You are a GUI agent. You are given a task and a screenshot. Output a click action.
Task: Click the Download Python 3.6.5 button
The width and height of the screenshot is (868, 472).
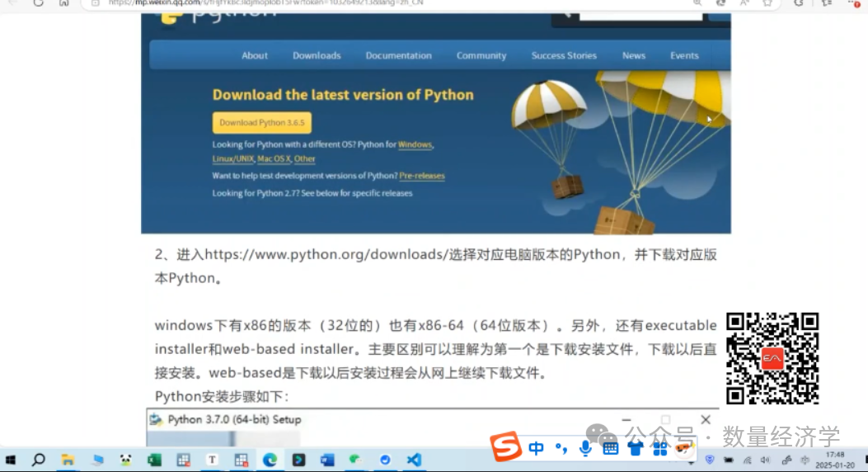pos(262,122)
